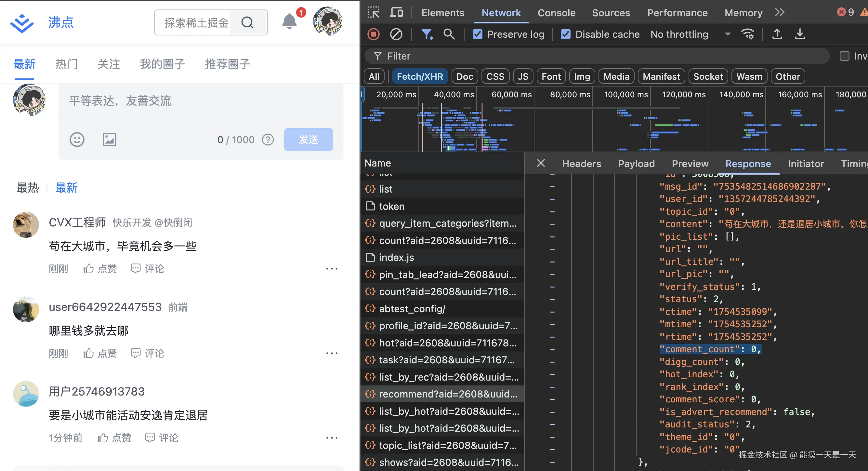Uncheck the Preserve log checkbox
This screenshot has width=868, height=471.
tap(478, 34)
